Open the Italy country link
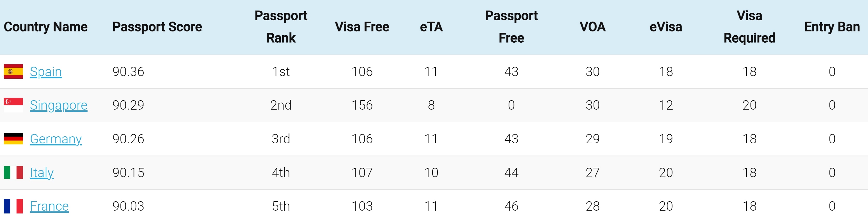 point(42,173)
